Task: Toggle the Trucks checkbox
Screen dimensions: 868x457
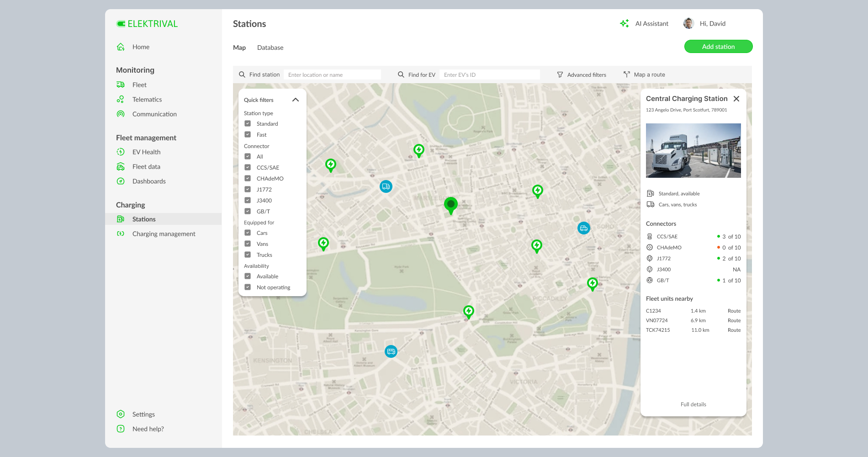Action: pyautogui.click(x=248, y=255)
